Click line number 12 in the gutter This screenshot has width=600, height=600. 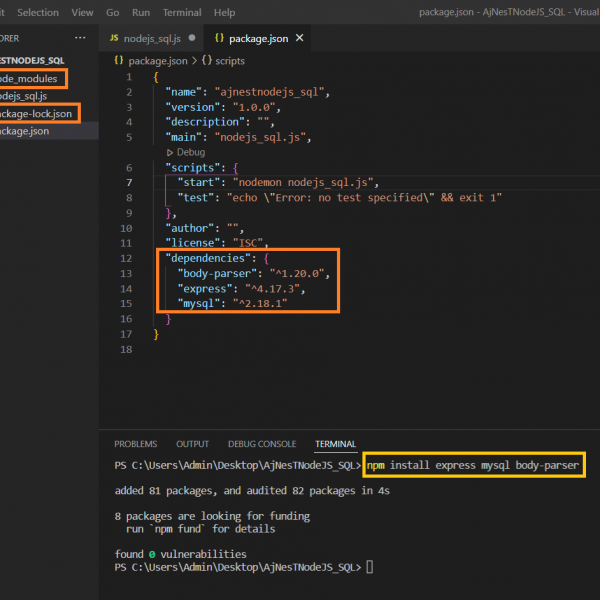tap(125, 257)
